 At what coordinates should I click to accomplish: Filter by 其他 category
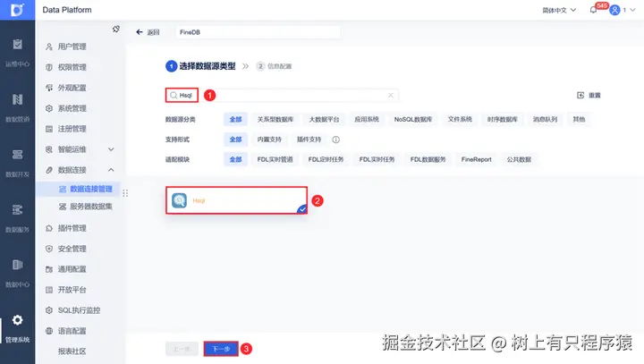coord(579,119)
